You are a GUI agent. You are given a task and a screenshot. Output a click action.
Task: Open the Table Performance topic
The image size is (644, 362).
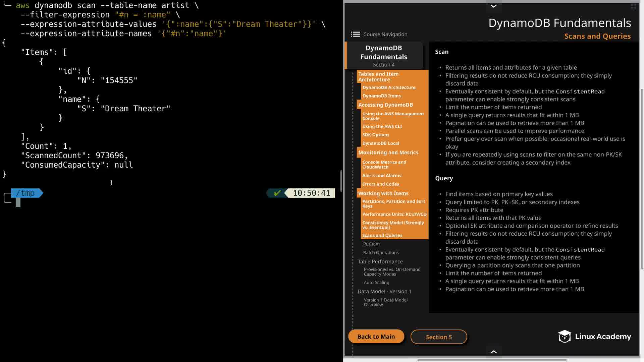tap(380, 261)
